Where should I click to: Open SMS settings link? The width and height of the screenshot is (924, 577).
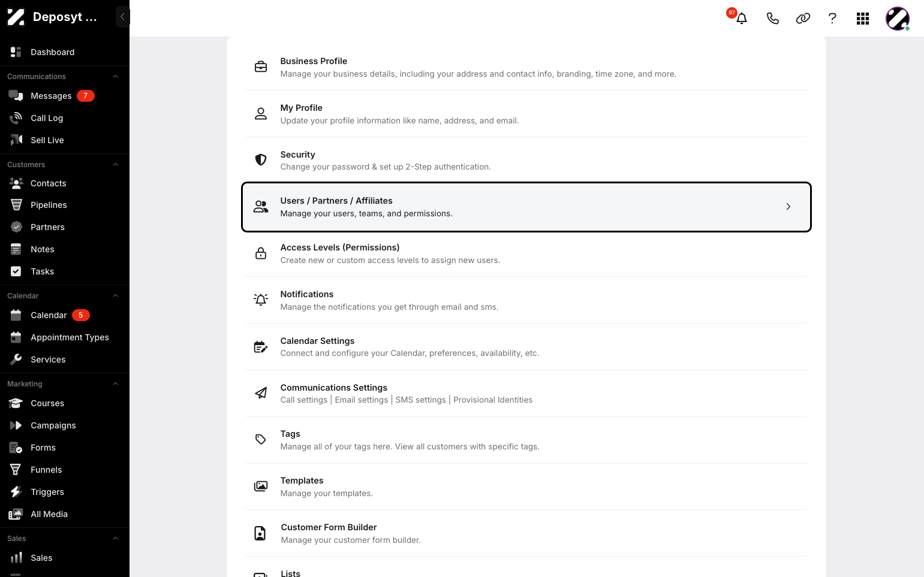coord(421,400)
